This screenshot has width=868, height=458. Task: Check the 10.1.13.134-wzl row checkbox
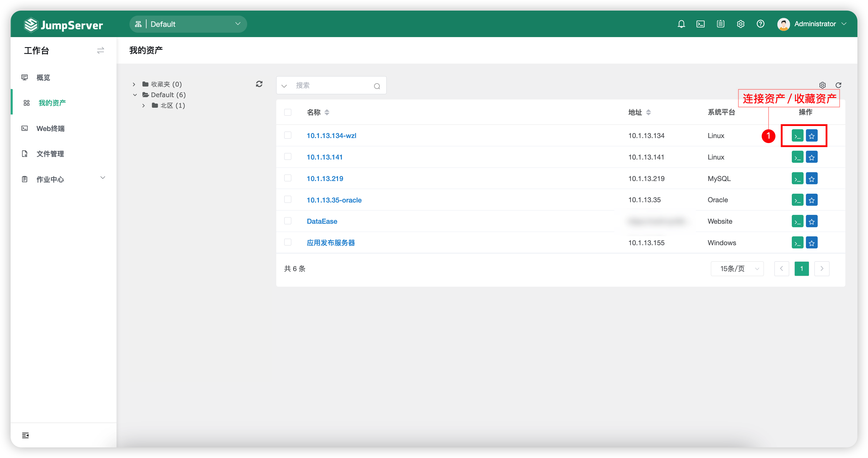click(x=287, y=135)
